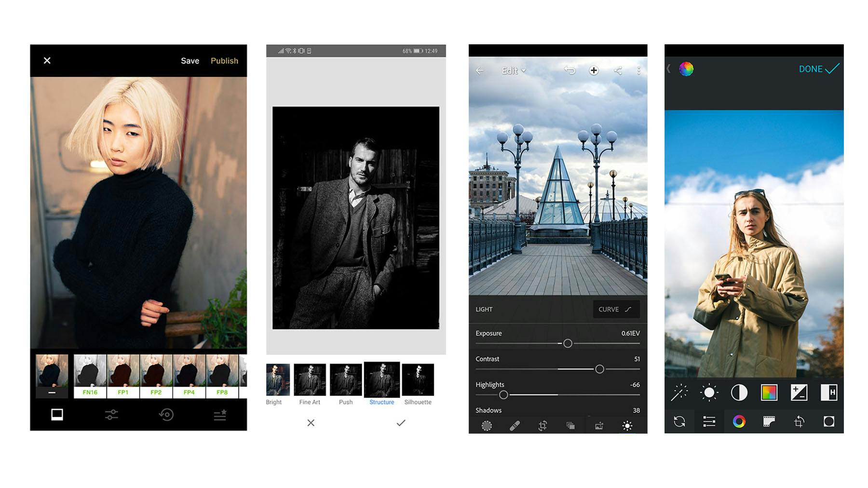Select the selective edit circle tool
The width and height of the screenshot is (868, 488).
[487, 426]
